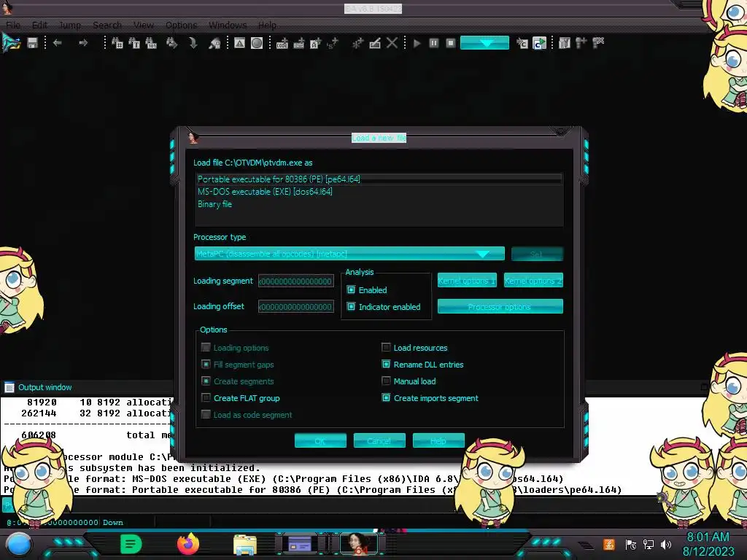Image resolution: width=747 pixels, height=560 pixels.
Task: Click the toolbar X delete icon
Action: (x=392, y=43)
